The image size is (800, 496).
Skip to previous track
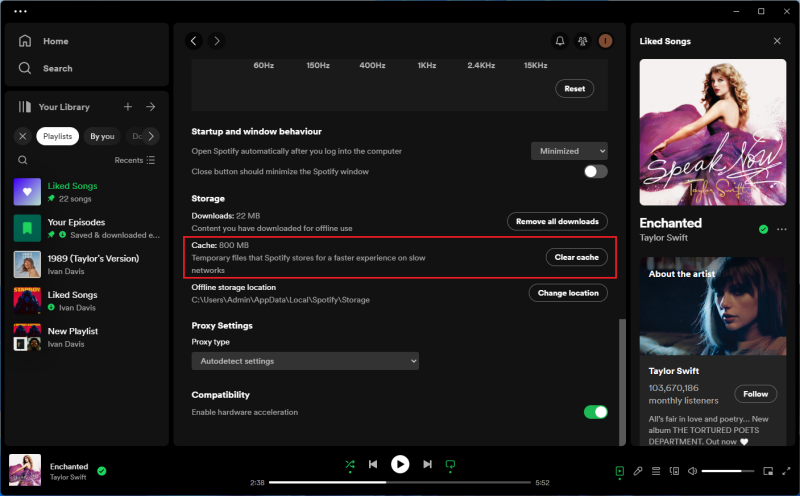[x=373, y=464]
